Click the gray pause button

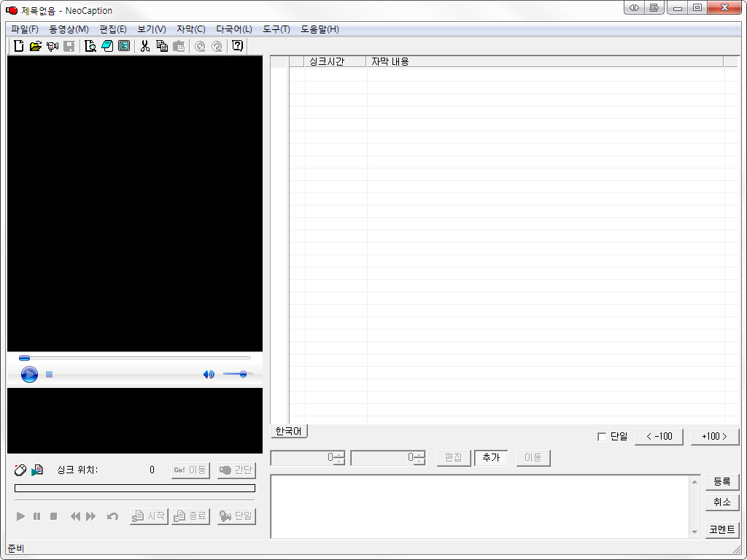point(36,516)
